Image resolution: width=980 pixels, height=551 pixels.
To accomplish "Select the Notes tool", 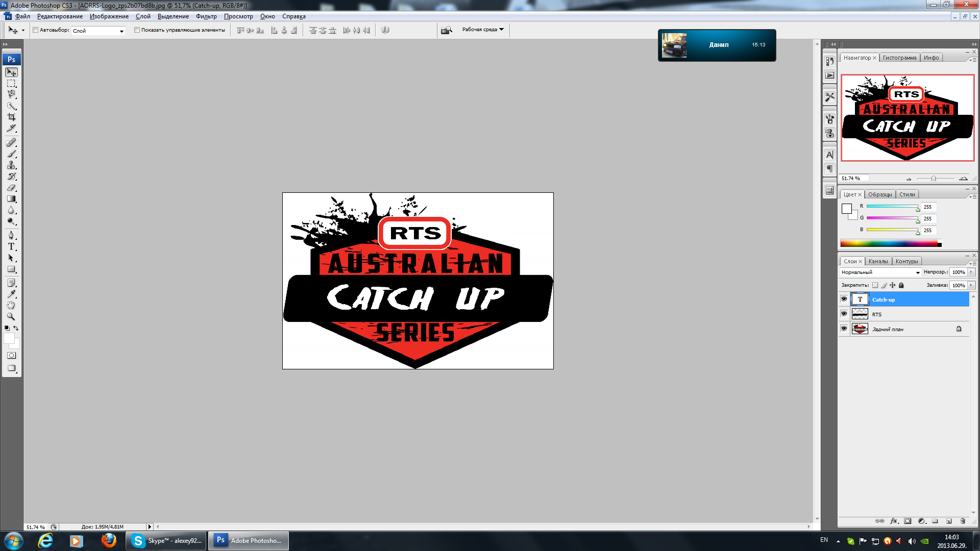I will coord(11,283).
